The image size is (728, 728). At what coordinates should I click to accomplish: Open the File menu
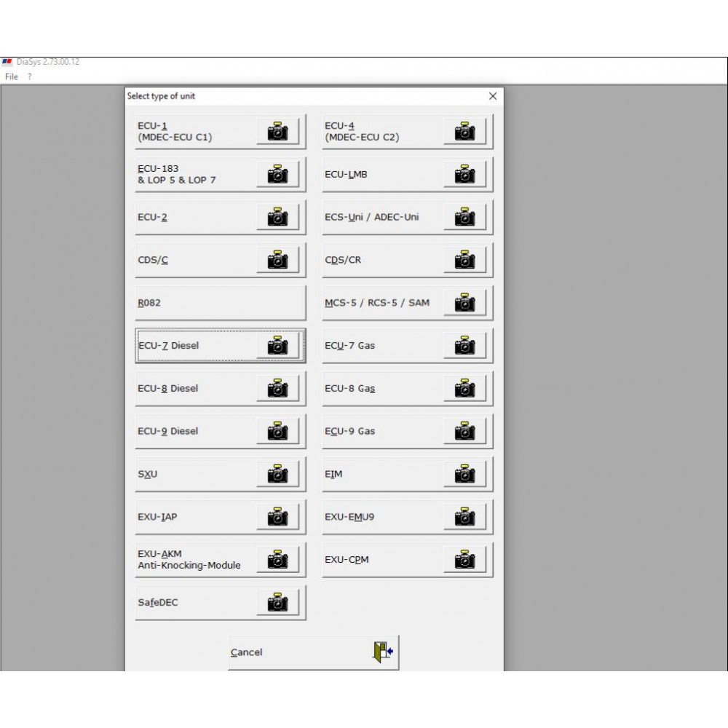point(12,76)
